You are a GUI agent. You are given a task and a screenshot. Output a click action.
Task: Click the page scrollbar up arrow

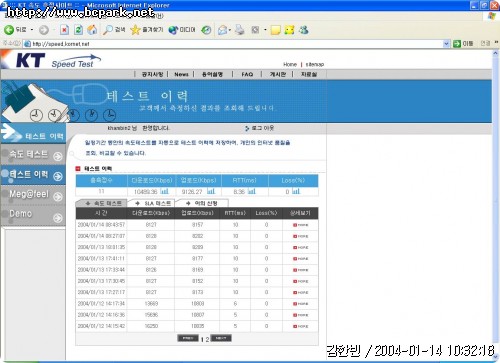click(495, 53)
